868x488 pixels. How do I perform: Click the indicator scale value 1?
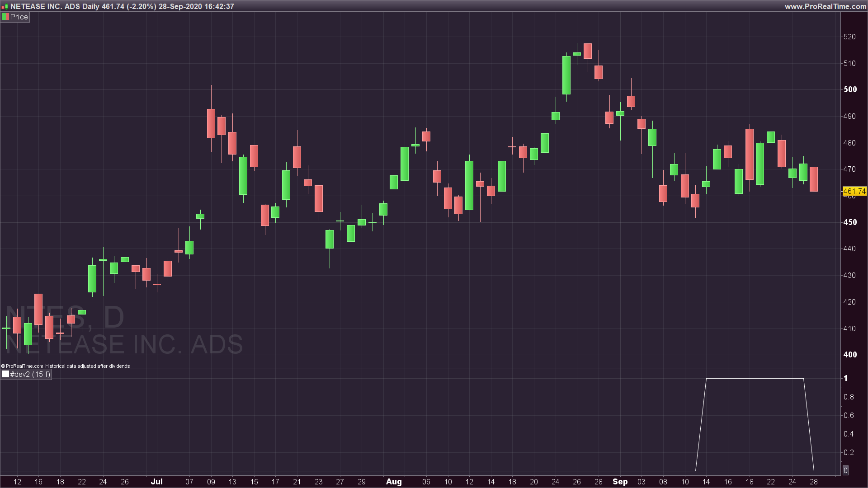pyautogui.click(x=846, y=378)
